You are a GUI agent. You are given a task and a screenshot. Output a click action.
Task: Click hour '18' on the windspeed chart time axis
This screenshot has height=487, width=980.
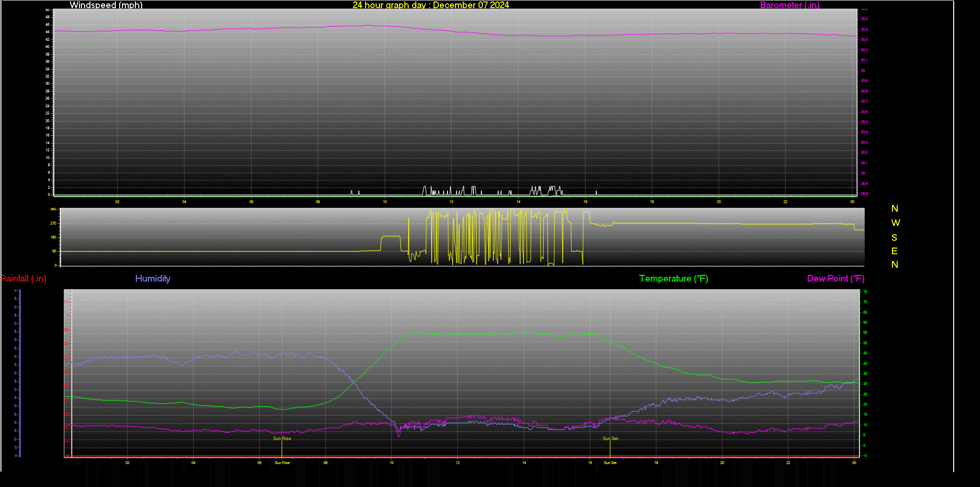point(652,202)
